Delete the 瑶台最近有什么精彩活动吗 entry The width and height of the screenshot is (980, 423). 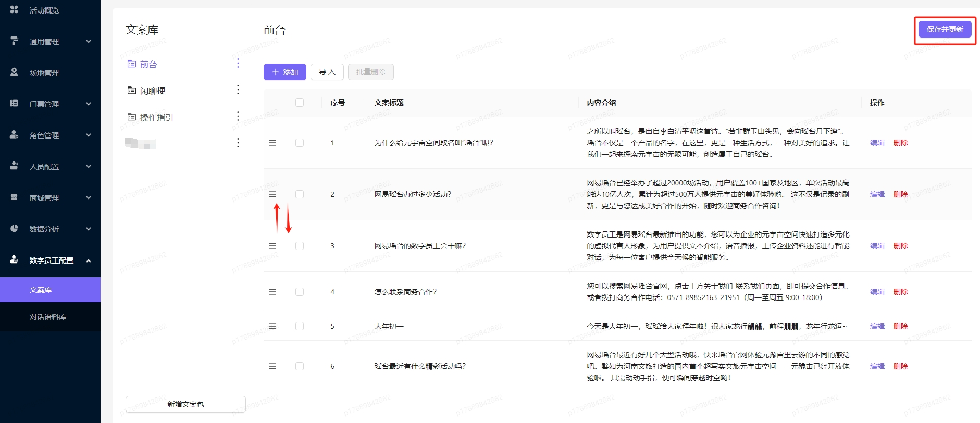901,366
